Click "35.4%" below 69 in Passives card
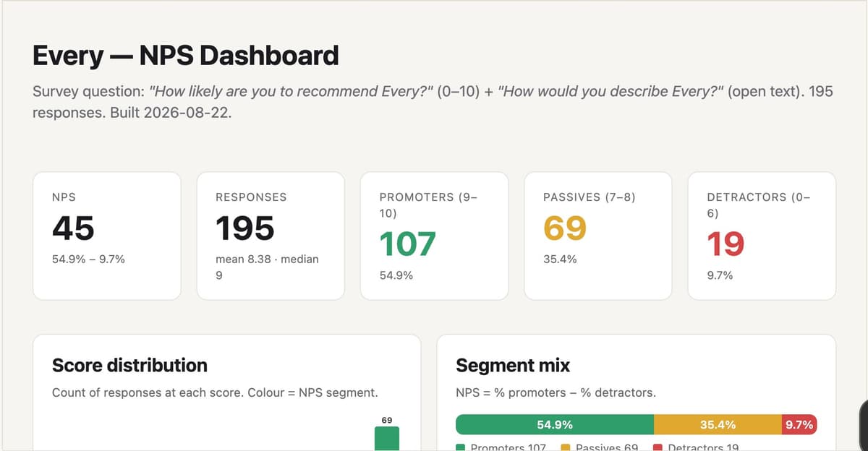This screenshot has width=868, height=451. tap(559, 259)
